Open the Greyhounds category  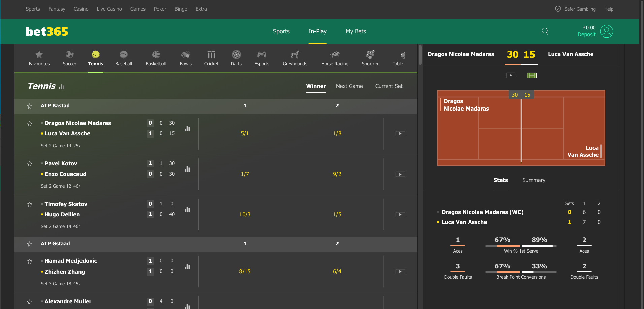295,58
